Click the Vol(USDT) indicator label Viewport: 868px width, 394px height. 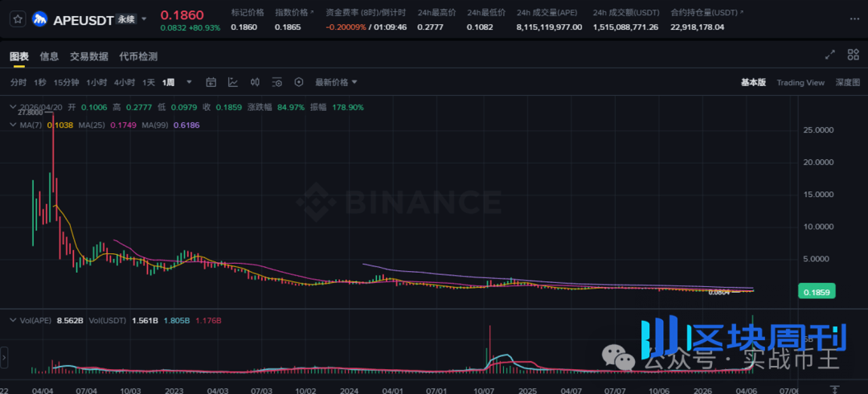108,320
